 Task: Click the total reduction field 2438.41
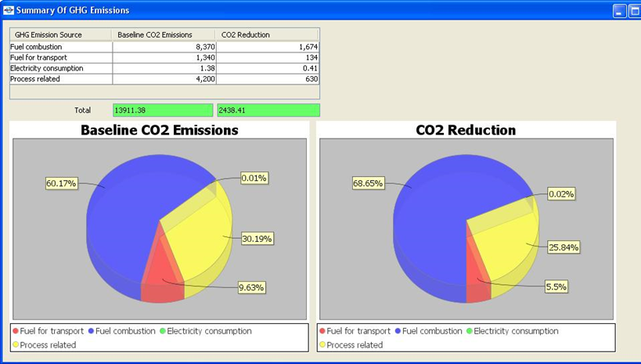pyautogui.click(x=268, y=110)
